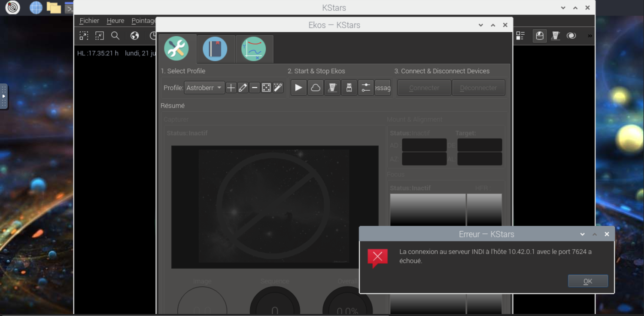Image resolution: width=644 pixels, height=316 pixels.
Task: Launch the web browser globe in taskbar
Action: coord(36,7)
